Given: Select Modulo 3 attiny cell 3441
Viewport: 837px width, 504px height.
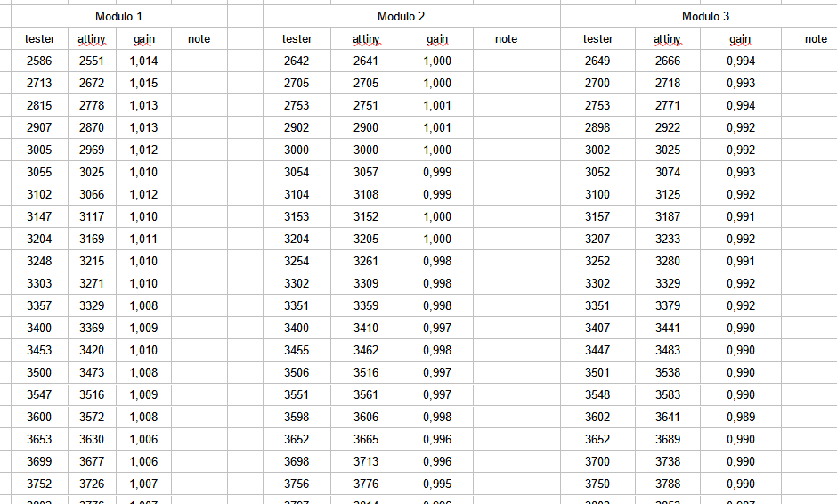Looking at the screenshot, I should 668,328.
